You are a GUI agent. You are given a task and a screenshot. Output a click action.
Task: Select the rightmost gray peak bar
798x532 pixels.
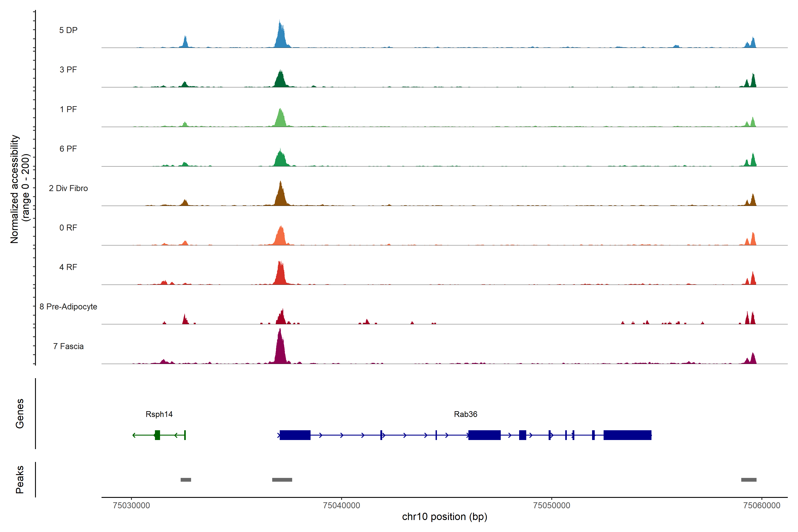[749, 480]
